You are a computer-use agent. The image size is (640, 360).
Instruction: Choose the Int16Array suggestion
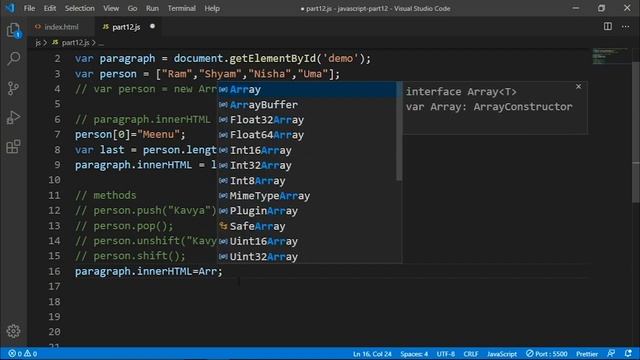click(307, 150)
